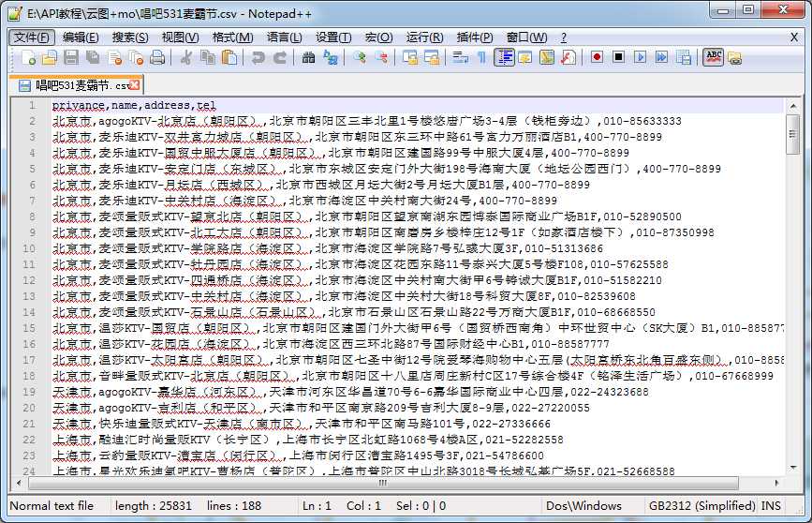
Task: Click line number 10 in margin
Action: point(29,248)
